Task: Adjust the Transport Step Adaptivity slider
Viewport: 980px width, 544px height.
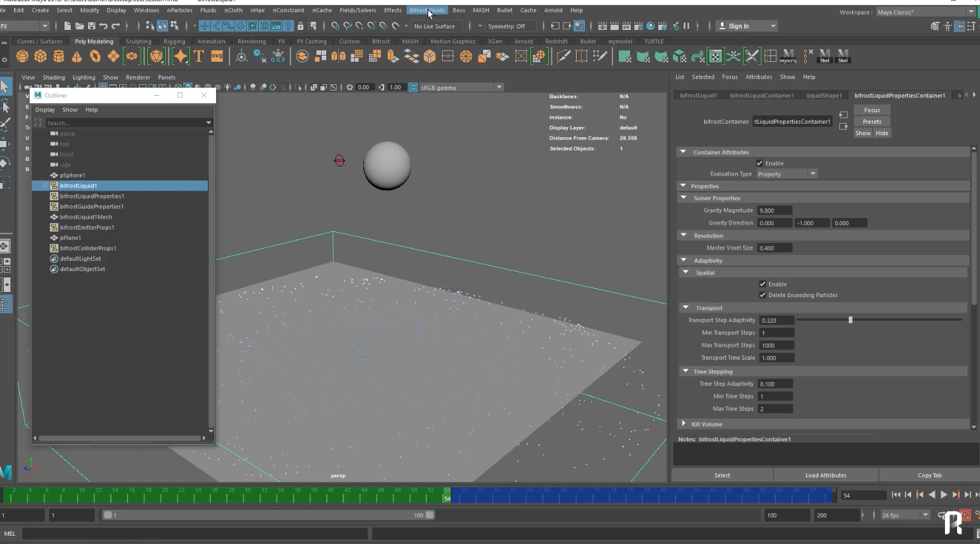Action: pyautogui.click(x=850, y=320)
